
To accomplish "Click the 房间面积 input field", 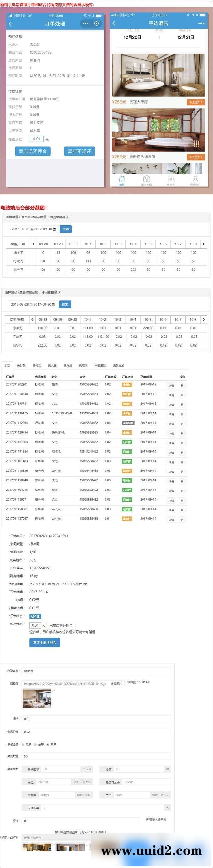I will (x=61, y=769).
